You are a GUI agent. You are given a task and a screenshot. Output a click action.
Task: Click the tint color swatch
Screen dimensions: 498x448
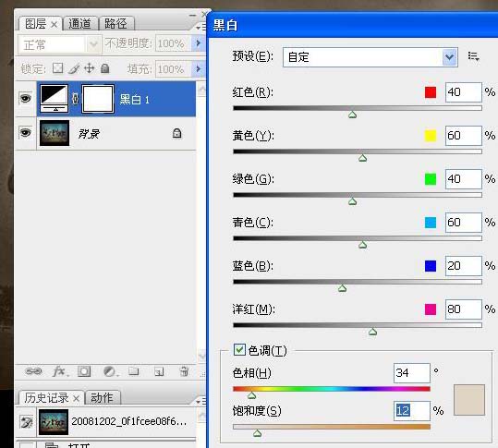(x=469, y=400)
